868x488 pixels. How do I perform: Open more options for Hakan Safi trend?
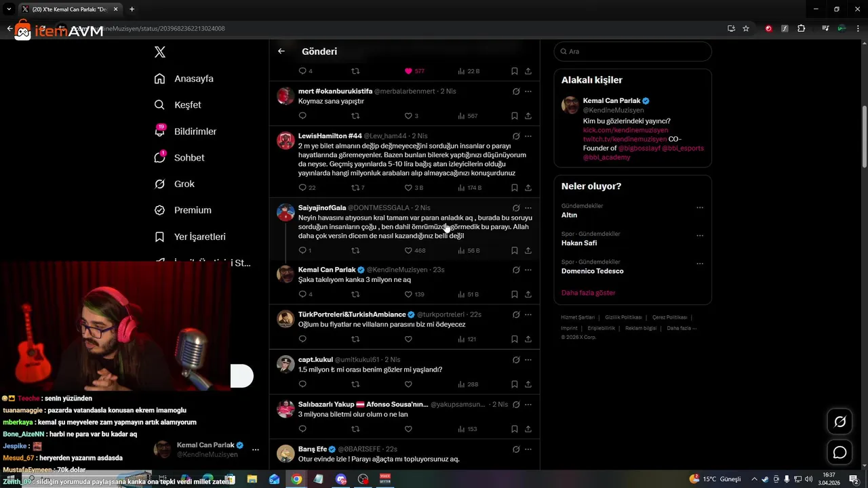700,236
